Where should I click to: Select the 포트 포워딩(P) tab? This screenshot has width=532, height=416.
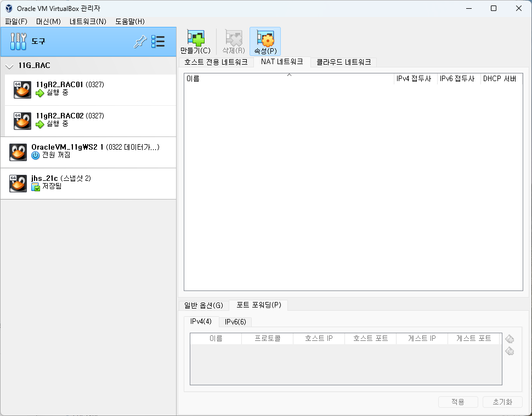pos(259,305)
